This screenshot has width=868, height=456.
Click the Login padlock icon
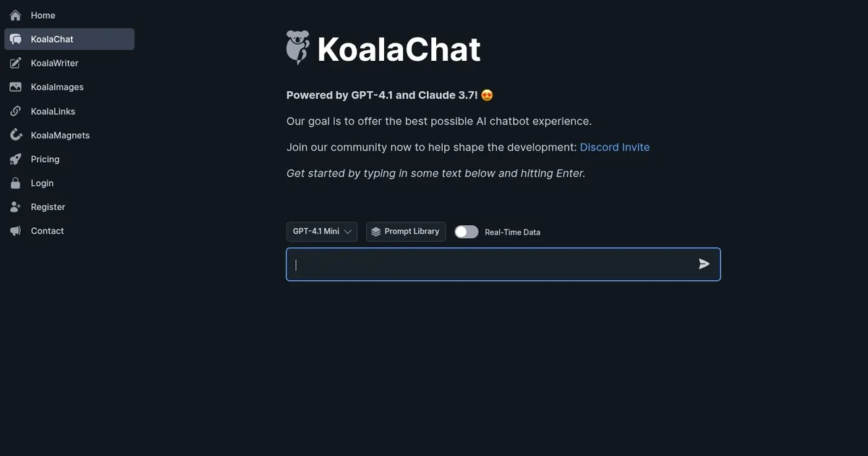coord(15,183)
